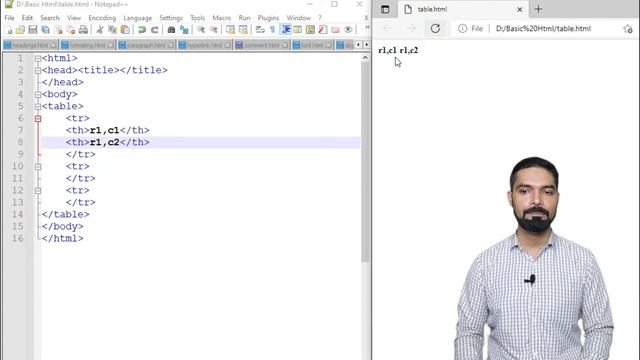Undo the last edit
Screen dimensions: 640x360
[x=142, y=30]
